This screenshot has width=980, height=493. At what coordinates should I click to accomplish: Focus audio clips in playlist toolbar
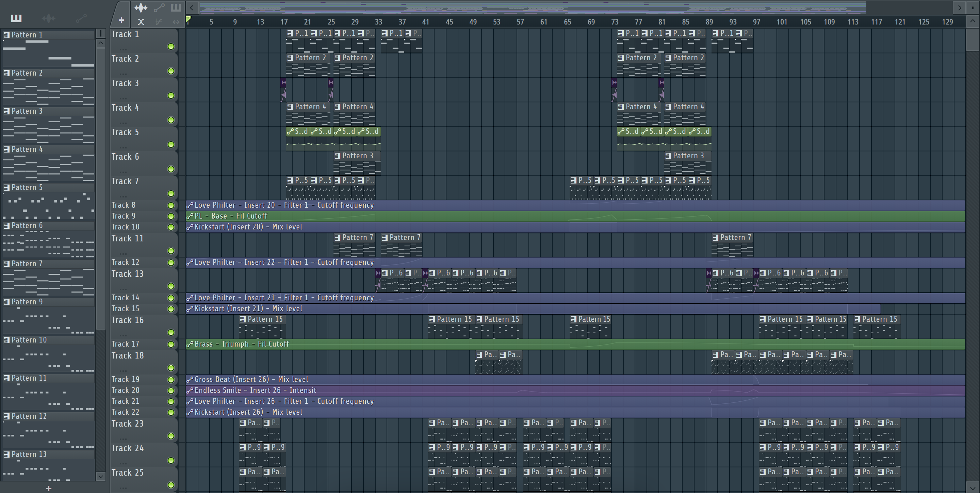[x=141, y=7]
